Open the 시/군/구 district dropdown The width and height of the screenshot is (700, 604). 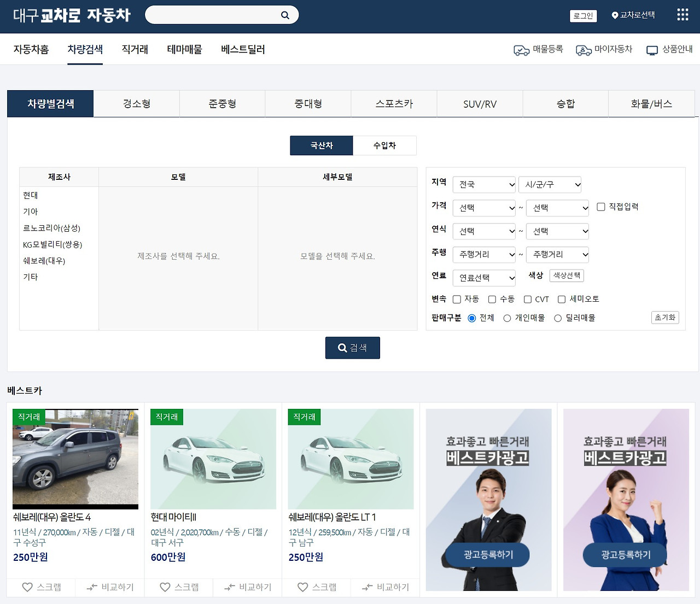point(550,185)
